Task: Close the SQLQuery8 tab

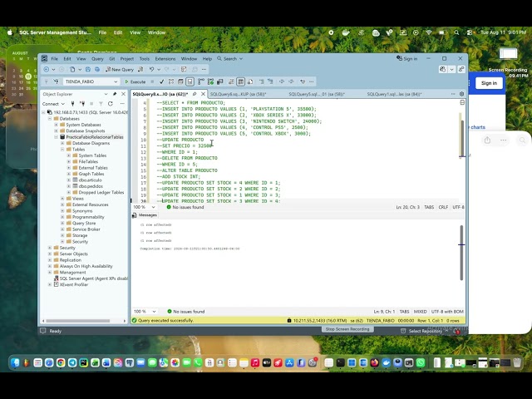Action: point(203,94)
